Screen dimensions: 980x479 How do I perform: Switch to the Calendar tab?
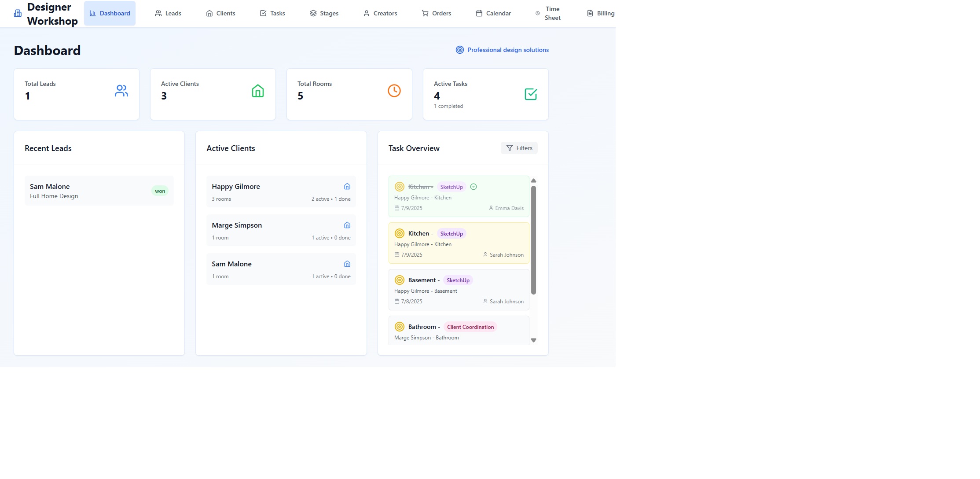pyautogui.click(x=493, y=14)
